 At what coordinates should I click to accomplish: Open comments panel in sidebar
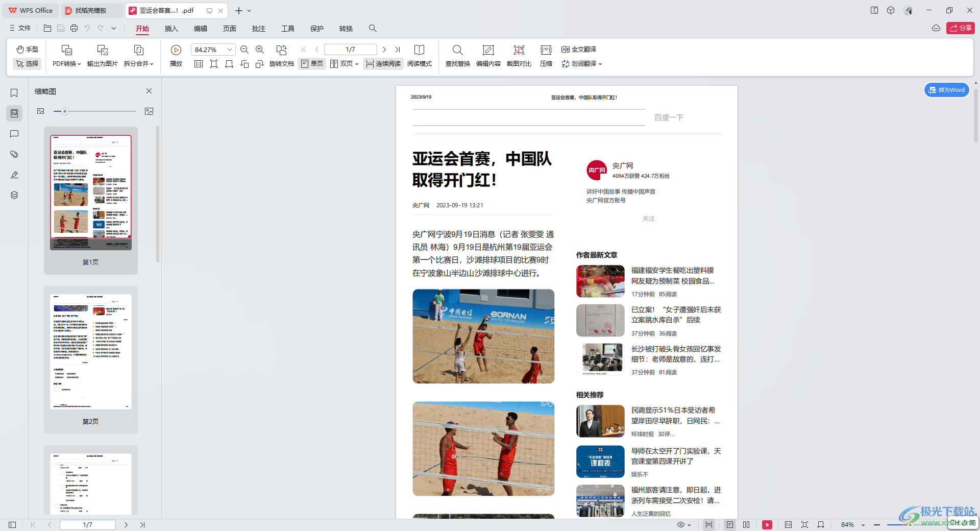[14, 134]
